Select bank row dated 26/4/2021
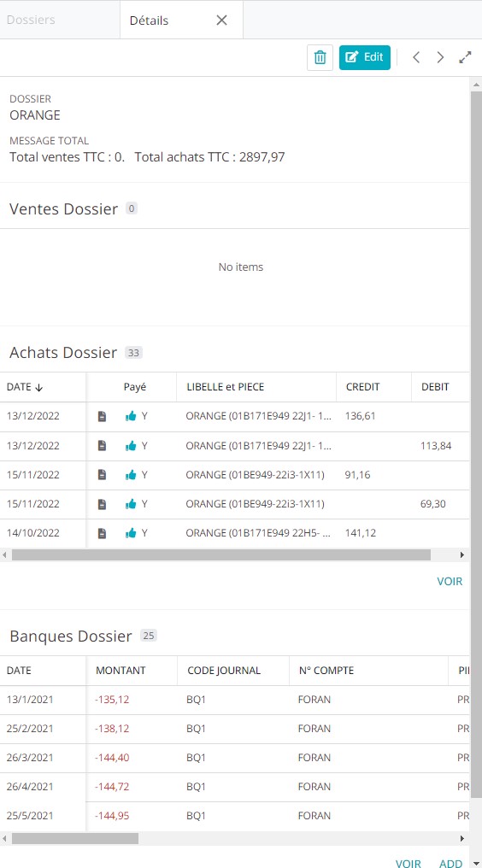This screenshot has height=868, width=482. coord(234,787)
